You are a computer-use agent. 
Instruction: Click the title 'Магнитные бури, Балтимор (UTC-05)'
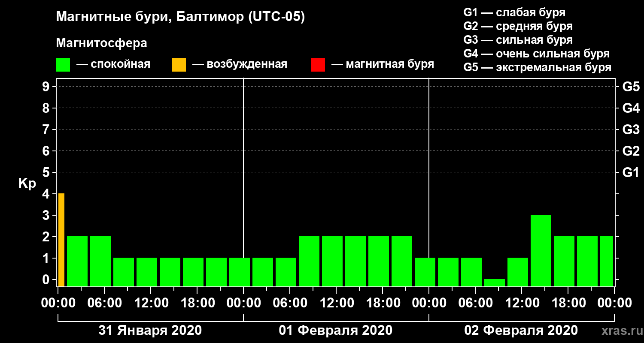[180, 18]
